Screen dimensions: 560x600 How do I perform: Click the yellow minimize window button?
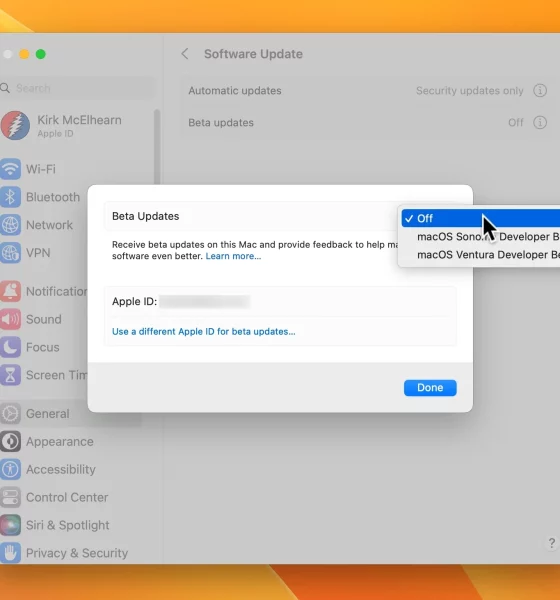(24, 54)
